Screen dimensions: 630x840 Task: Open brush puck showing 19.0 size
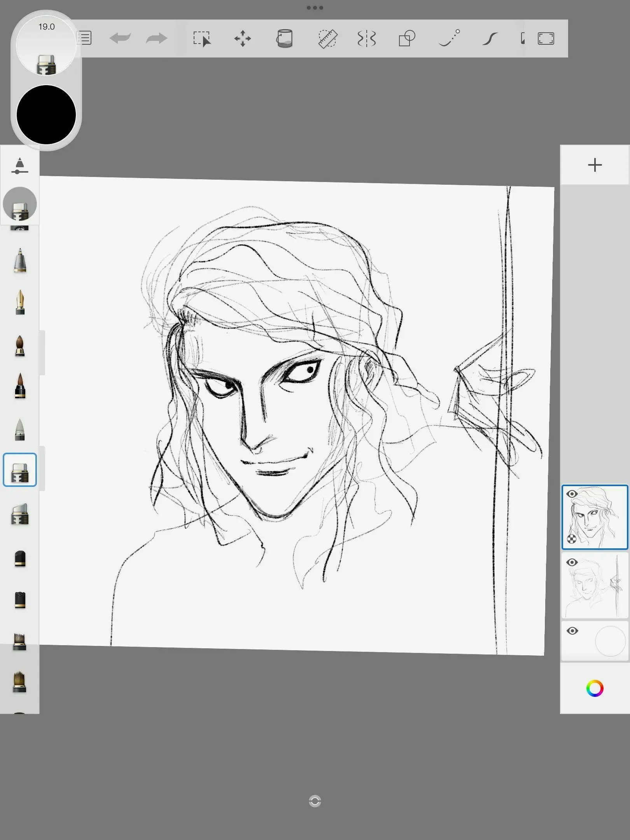pyautogui.click(x=46, y=45)
